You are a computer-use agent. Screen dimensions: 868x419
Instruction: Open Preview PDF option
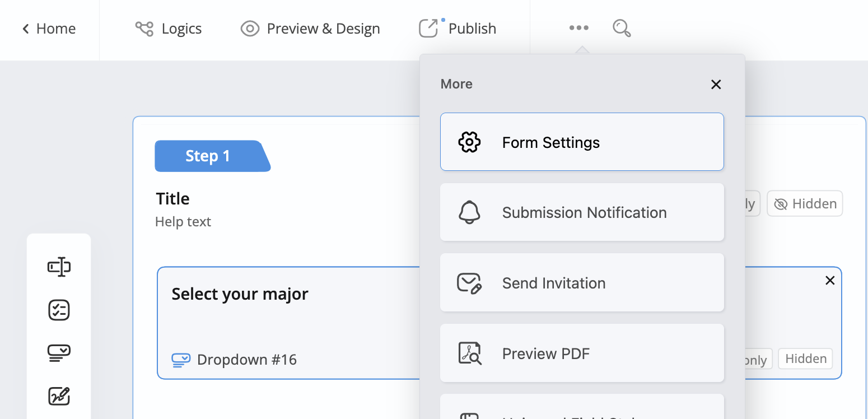(581, 353)
